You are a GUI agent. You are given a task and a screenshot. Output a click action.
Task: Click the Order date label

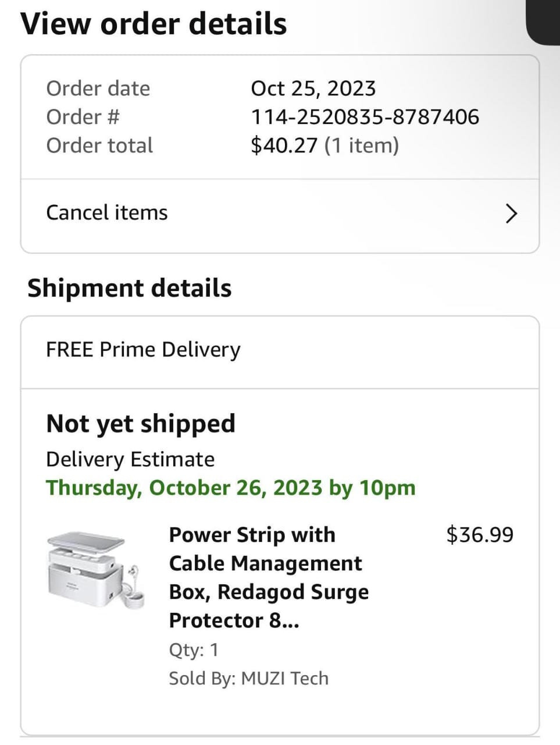98,88
